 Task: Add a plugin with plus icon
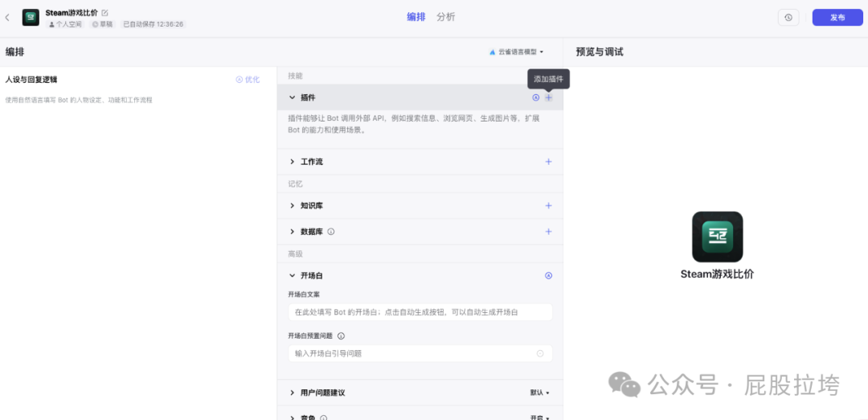[x=549, y=97]
